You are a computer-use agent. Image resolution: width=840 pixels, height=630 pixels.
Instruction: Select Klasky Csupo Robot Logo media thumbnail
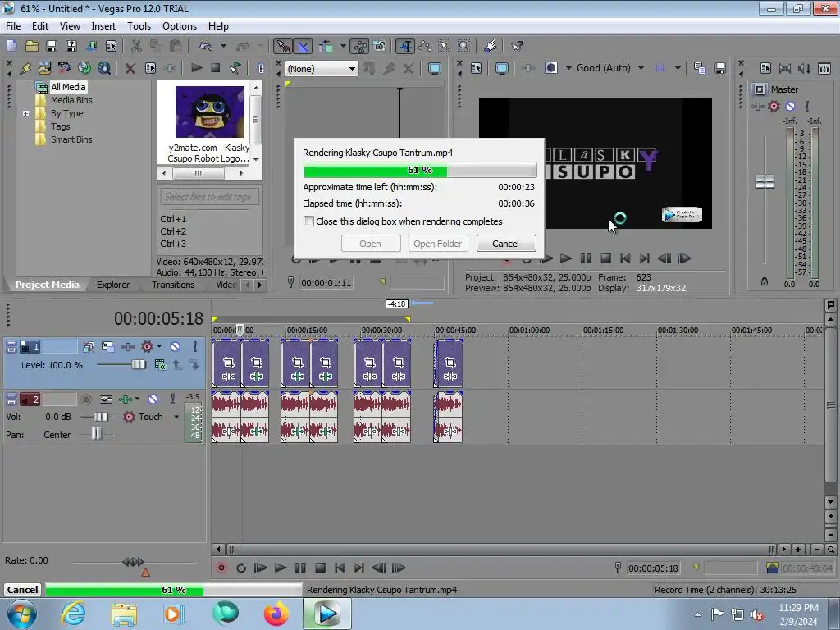tap(209, 112)
